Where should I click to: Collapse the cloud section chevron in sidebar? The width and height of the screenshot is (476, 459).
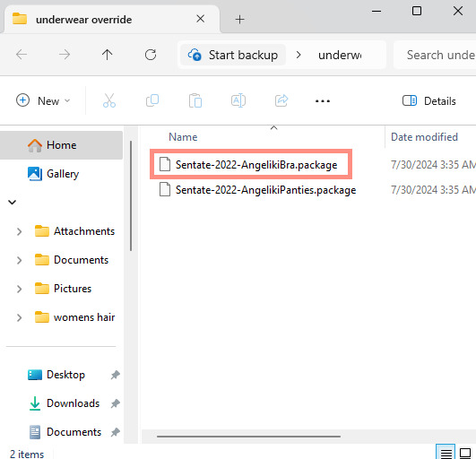pyautogui.click(x=12, y=203)
